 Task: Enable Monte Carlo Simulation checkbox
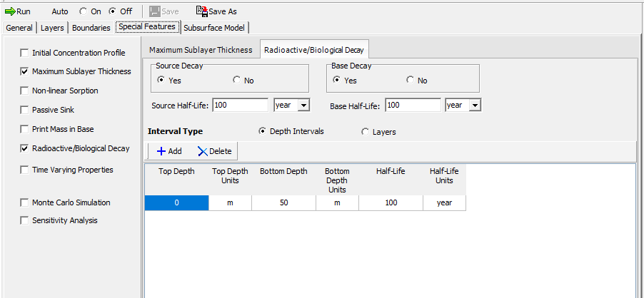pos(25,202)
